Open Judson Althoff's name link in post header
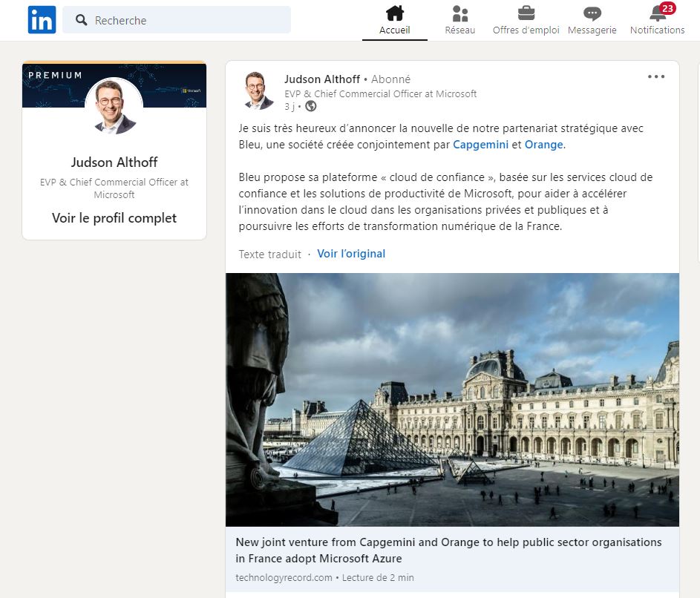The height and width of the screenshot is (598, 700). pos(322,79)
